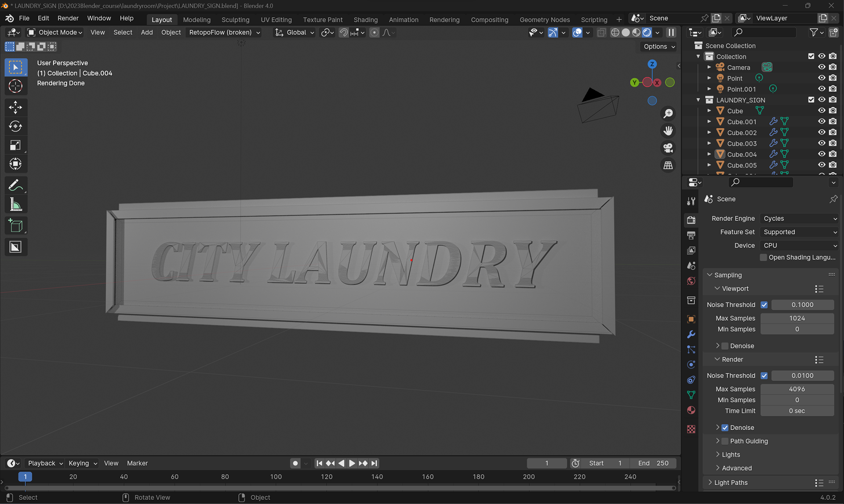
Task: Click the render Max Samples field
Action: click(x=797, y=389)
